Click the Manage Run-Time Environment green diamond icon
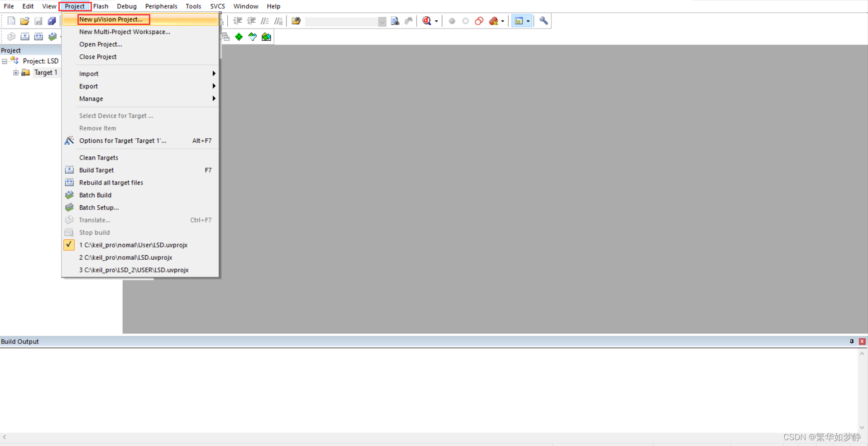This screenshot has width=868, height=446. [x=239, y=37]
